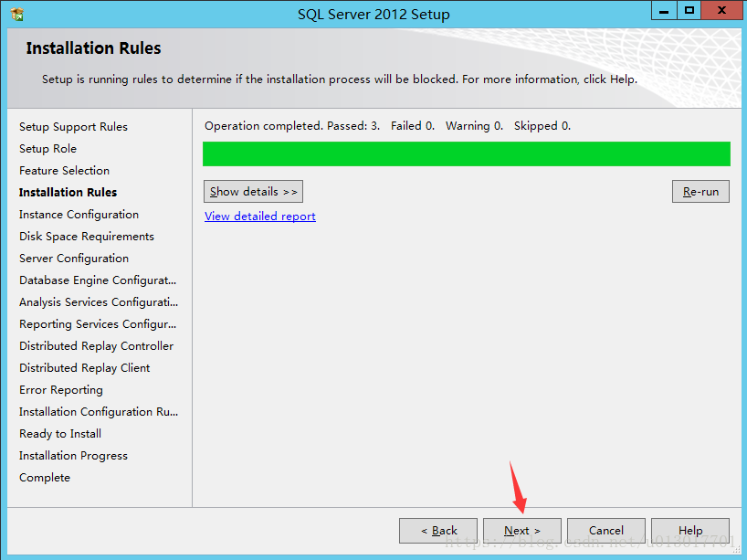Select Database Engine Configuration step
The width and height of the screenshot is (747, 560).
[98, 280]
